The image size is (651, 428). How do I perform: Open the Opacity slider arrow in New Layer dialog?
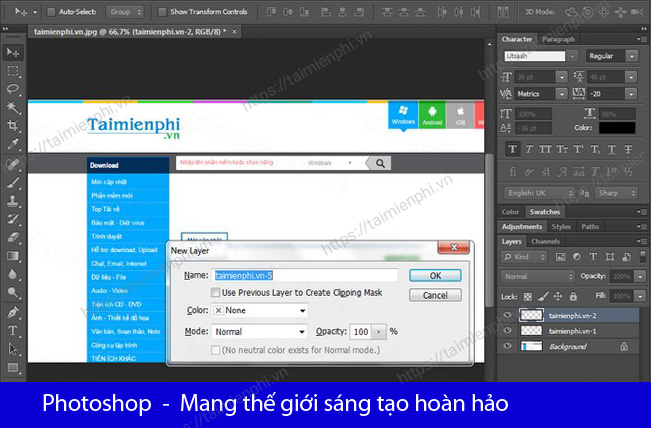tap(379, 331)
